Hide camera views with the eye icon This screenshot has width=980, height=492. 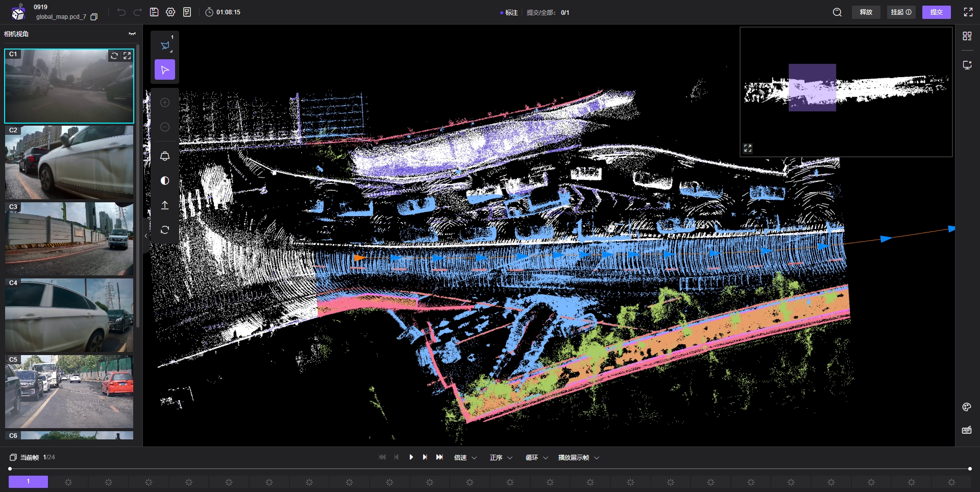pyautogui.click(x=132, y=34)
